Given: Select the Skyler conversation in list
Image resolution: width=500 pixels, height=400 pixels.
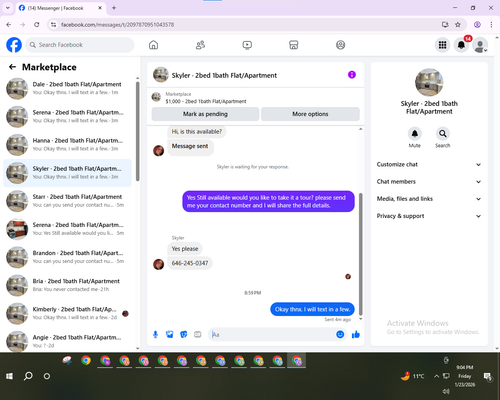Looking at the screenshot, I should point(67,173).
